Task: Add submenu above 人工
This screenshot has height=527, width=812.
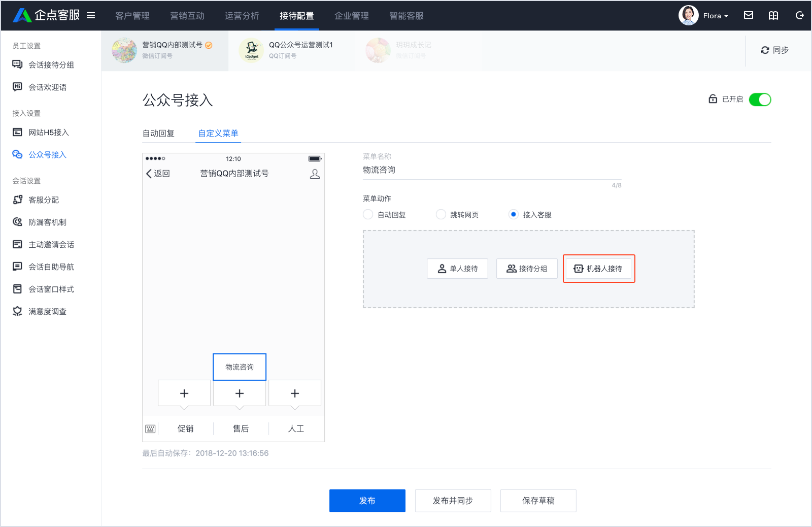Action: tap(295, 393)
